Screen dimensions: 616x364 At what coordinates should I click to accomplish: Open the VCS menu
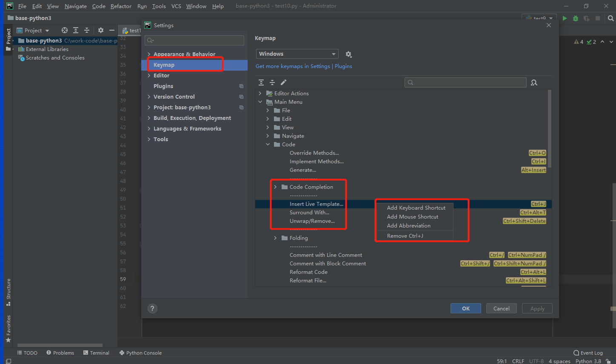[176, 6]
